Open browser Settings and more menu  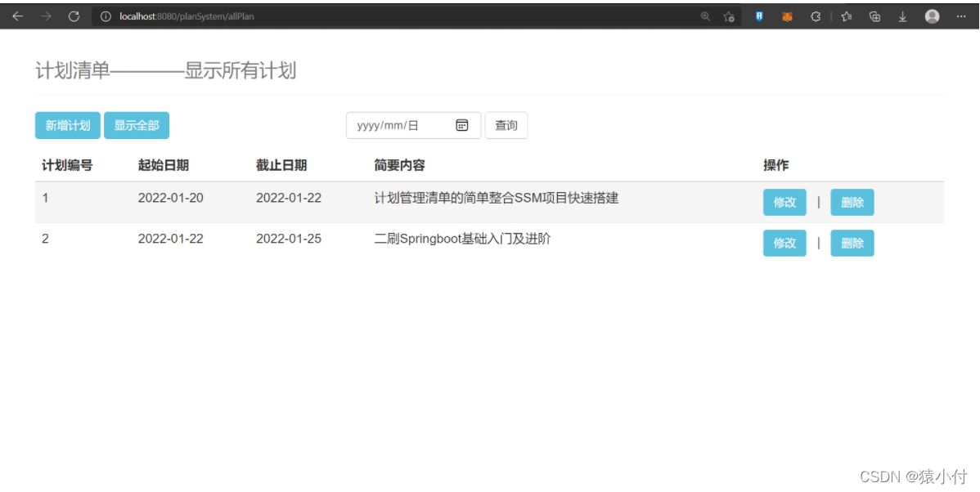[x=961, y=17]
